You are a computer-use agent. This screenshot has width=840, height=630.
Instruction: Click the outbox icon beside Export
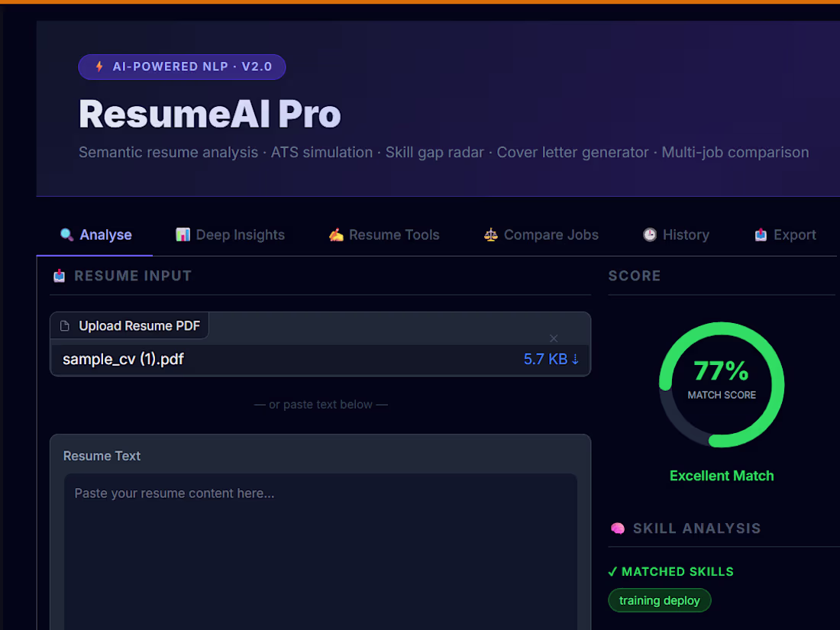coord(761,234)
